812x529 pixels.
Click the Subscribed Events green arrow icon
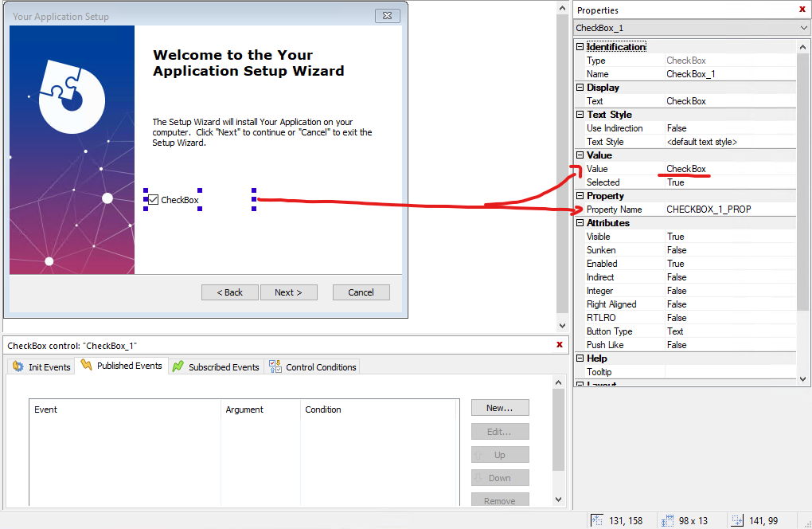(x=177, y=366)
